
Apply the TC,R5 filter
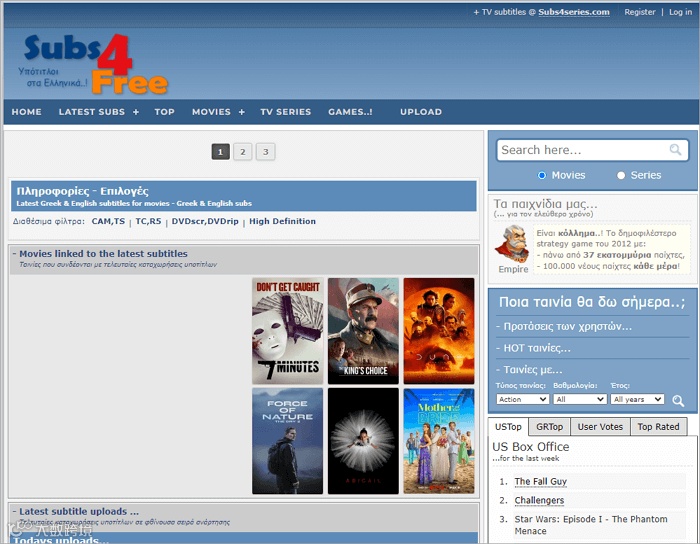148,221
